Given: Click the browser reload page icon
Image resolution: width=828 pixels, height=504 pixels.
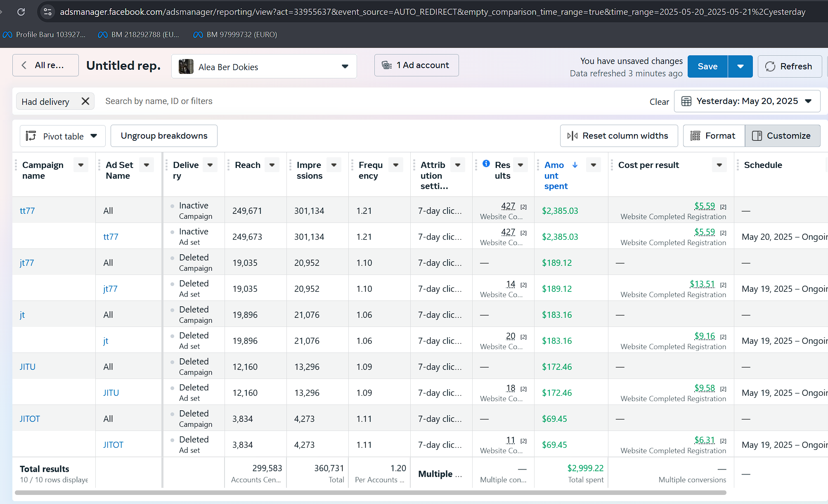Looking at the screenshot, I should click(x=21, y=12).
